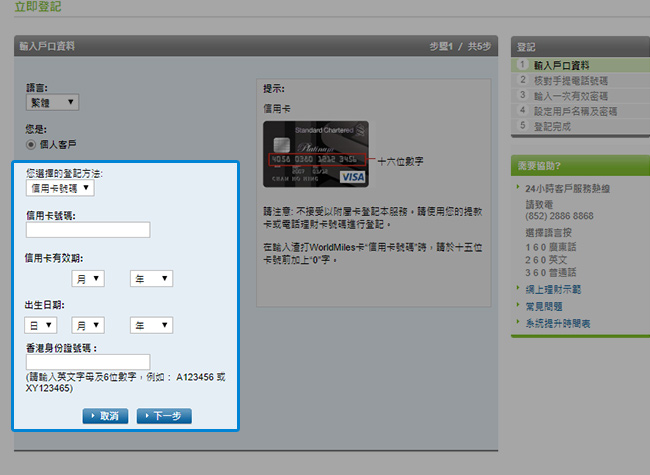This screenshot has width=650, height=475.
Task: Select step 3 輸入一次有效密碼 in sidebar
Action: click(570, 95)
